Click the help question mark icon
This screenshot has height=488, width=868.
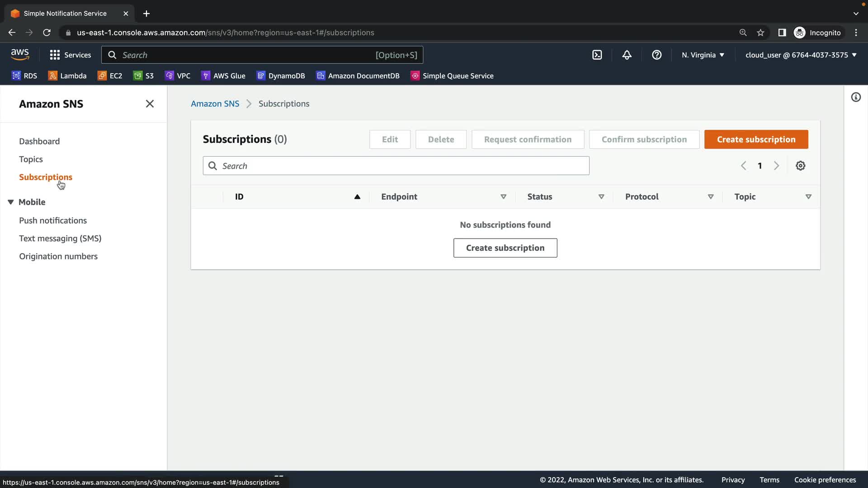coord(656,55)
